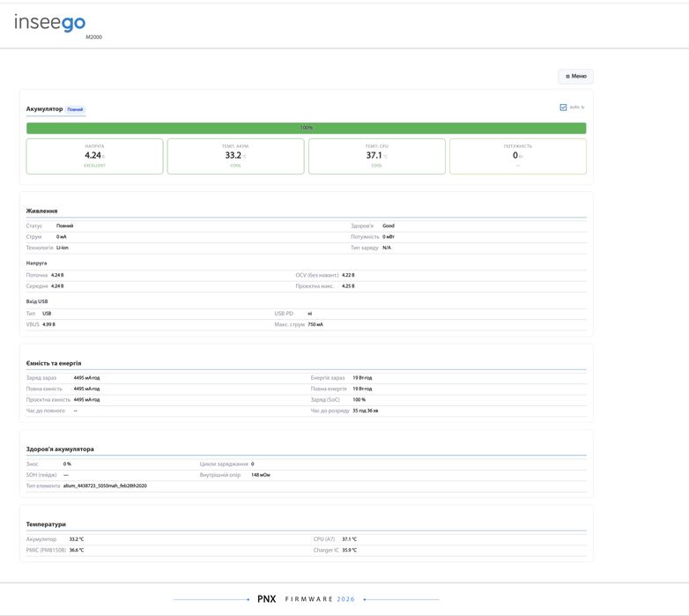This screenshot has width=689, height=616.
Task: Click the refresh arrow icon next to auto
Action: [x=582, y=108]
